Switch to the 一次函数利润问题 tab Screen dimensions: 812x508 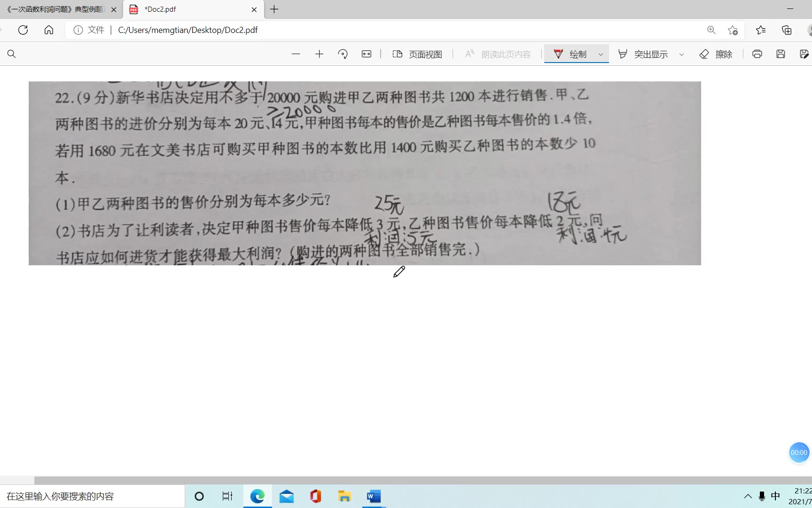click(x=56, y=9)
